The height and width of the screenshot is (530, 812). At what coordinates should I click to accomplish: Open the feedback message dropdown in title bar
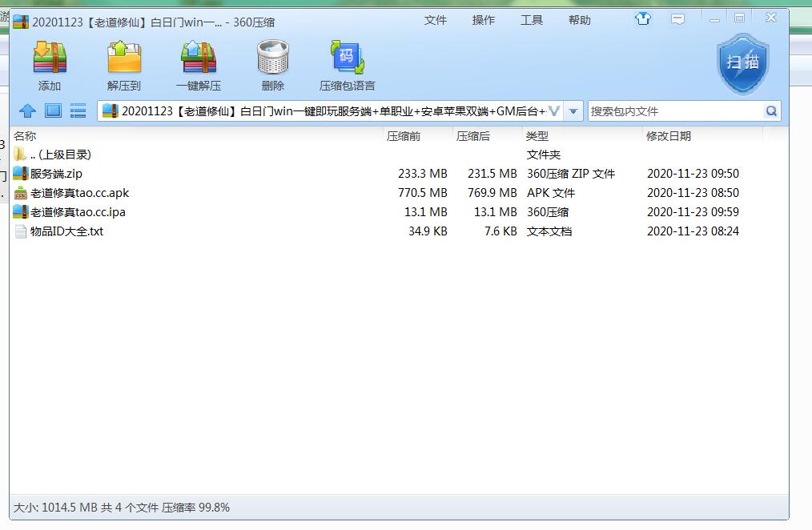tap(678, 19)
